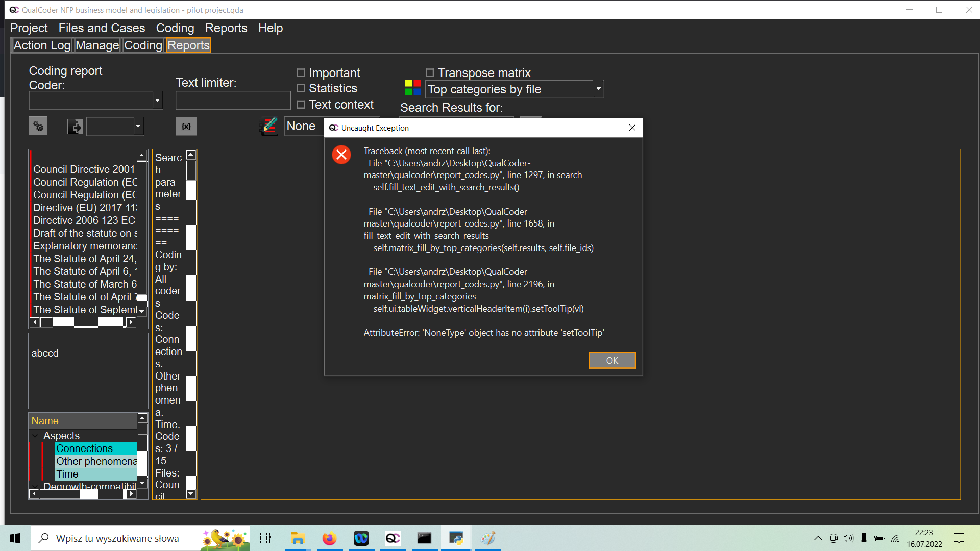Screen dimensions: 980x551
Task: Toggle the Statistics checkbox
Action: click(x=301, y=88)
